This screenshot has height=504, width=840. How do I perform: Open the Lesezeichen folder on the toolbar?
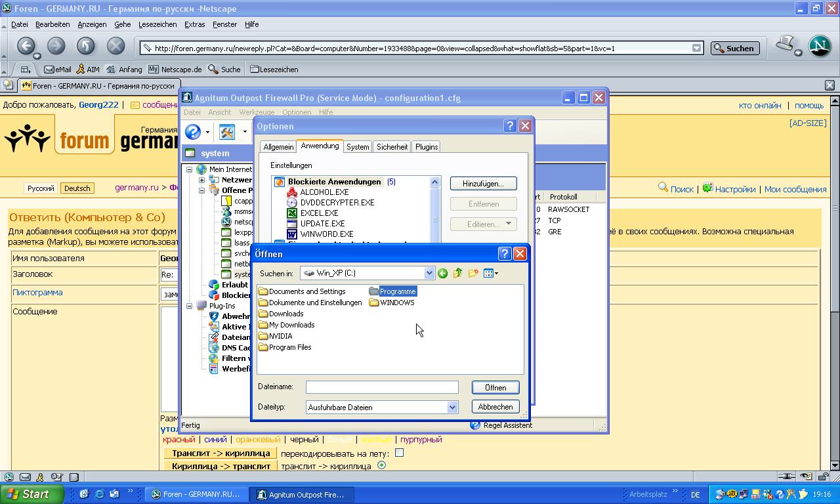(x=274, y=69)
